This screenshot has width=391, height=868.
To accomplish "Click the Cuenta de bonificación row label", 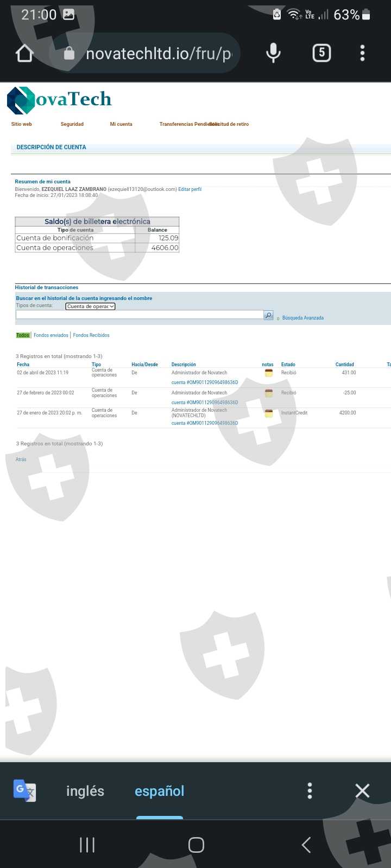I will 55,238.
